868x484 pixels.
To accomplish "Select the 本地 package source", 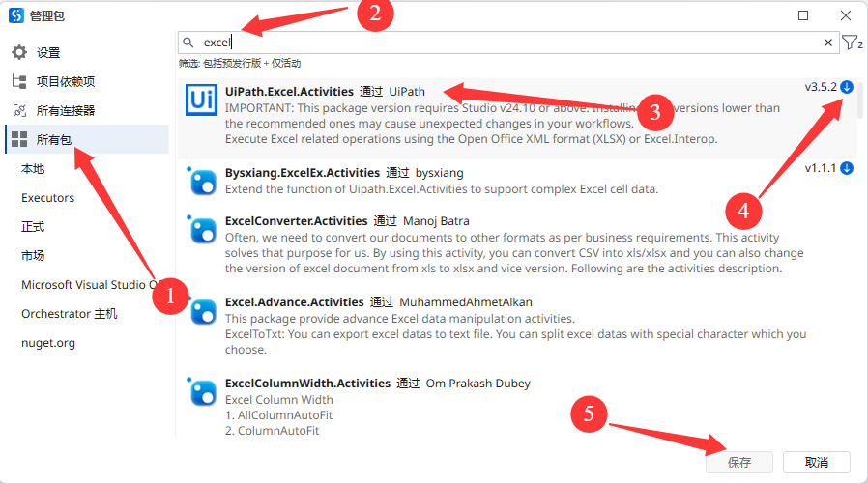I will pyautogui.click(x=33, y=169).
